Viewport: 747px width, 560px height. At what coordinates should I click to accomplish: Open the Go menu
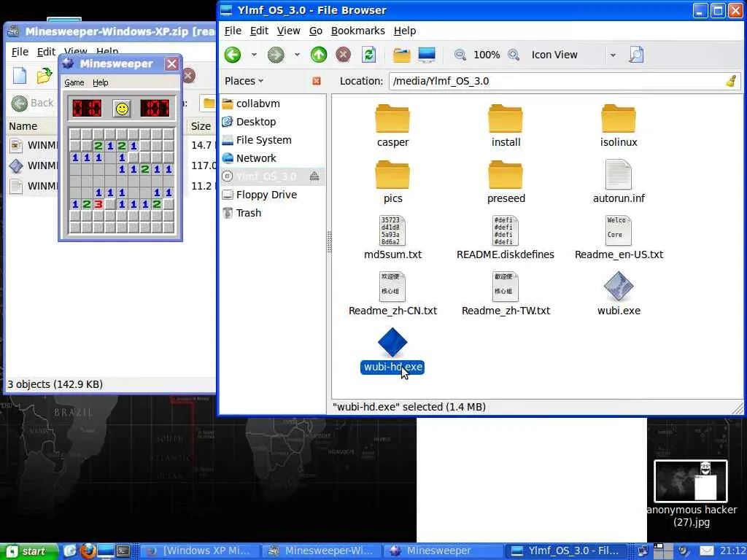tap(315, 31)
